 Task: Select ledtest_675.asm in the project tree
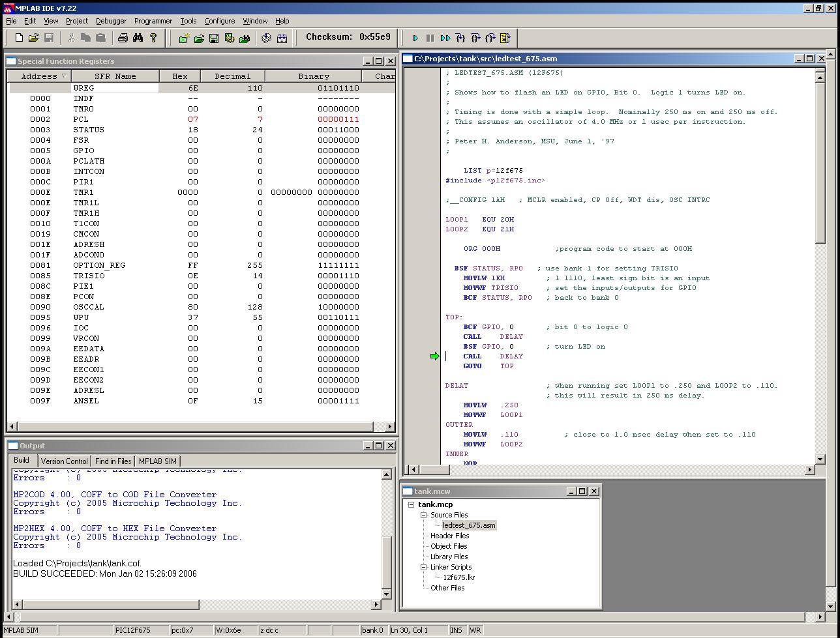pos(469,525)
